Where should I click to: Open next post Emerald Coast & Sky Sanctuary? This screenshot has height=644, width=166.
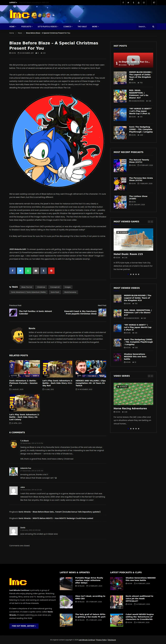click(x=80, y=312)
